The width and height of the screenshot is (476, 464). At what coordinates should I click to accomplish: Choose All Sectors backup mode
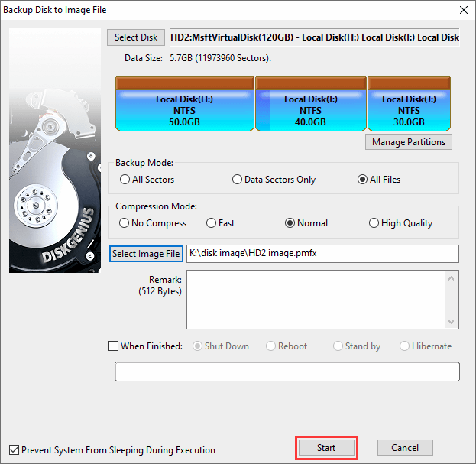(x=125, y=180)
